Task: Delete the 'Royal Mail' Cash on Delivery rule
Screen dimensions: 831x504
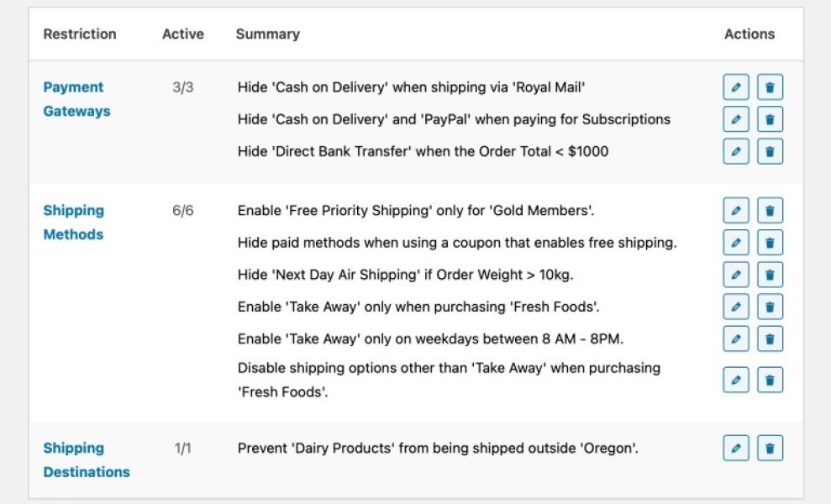Action: click(771, 87)
